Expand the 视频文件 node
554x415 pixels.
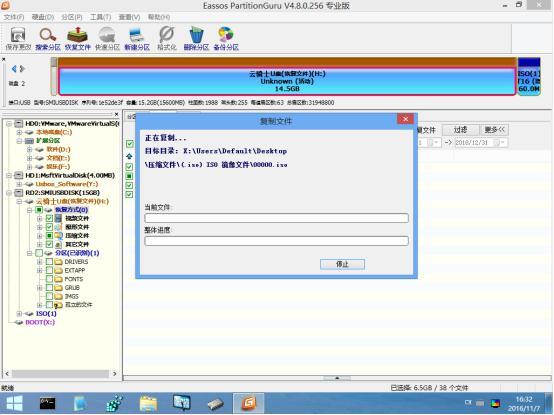pos(40,219)
